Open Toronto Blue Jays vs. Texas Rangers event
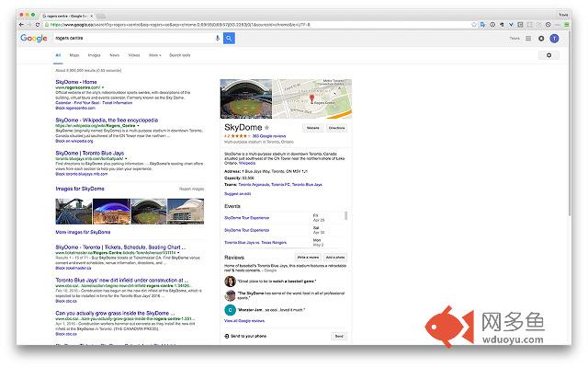This screenshot has width=588, height=368. coord(255,243)
